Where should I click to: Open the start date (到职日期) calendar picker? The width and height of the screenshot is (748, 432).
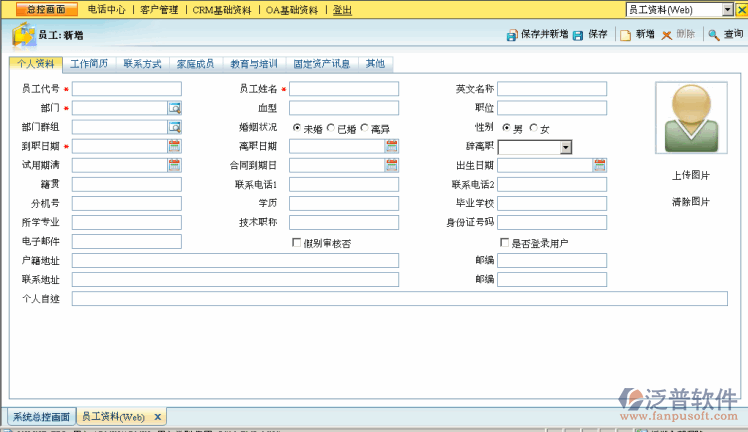(175, 146)
